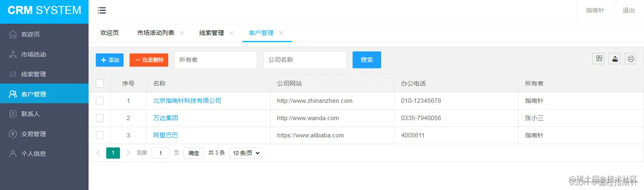Screen dimensions: 644x190
Task: Go to next page arrow
Action: [128, 153]
